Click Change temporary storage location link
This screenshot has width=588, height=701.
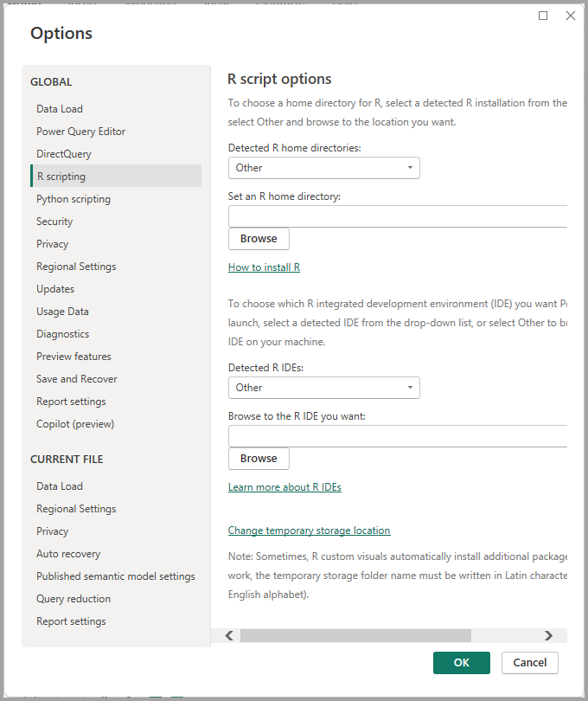point(310,531)
